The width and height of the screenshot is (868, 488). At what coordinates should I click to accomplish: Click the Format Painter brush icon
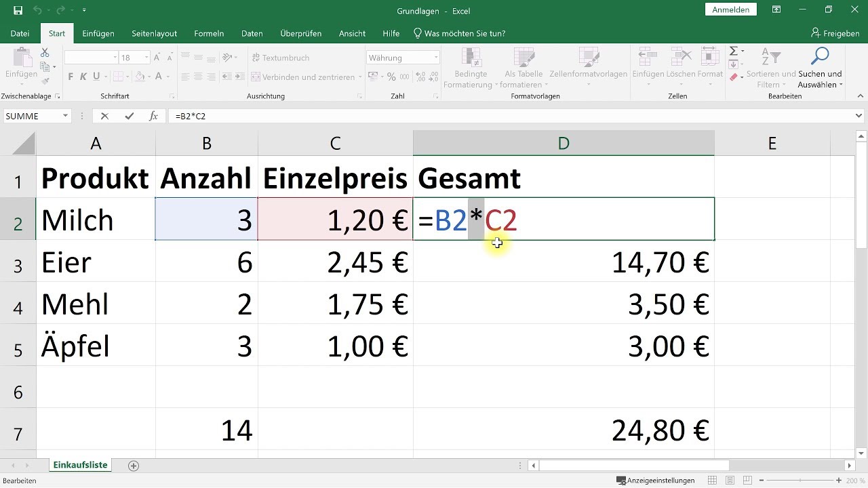click(45, 81)
